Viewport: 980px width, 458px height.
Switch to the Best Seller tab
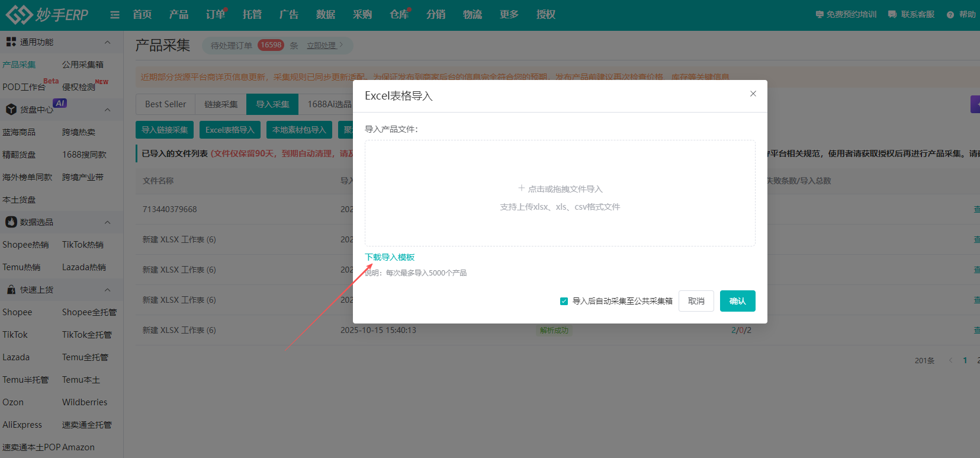pos(165,104)
